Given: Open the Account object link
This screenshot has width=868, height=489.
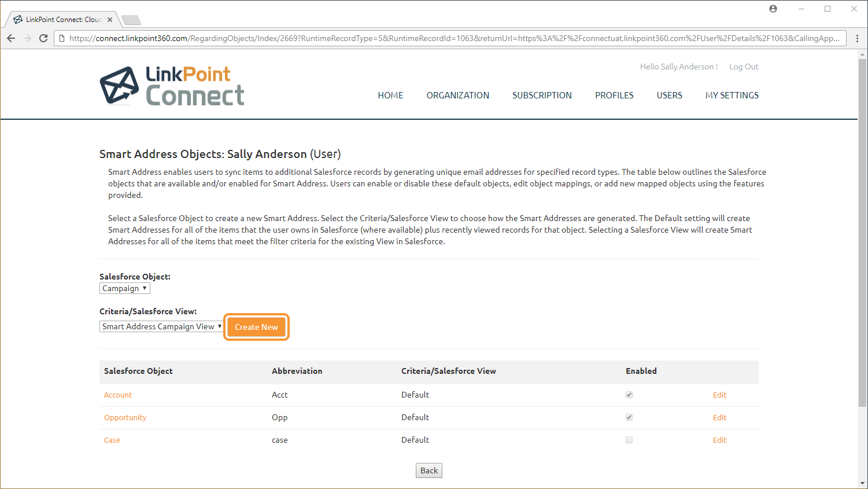Looking at the screenshot, I should [x=118, y=395].
